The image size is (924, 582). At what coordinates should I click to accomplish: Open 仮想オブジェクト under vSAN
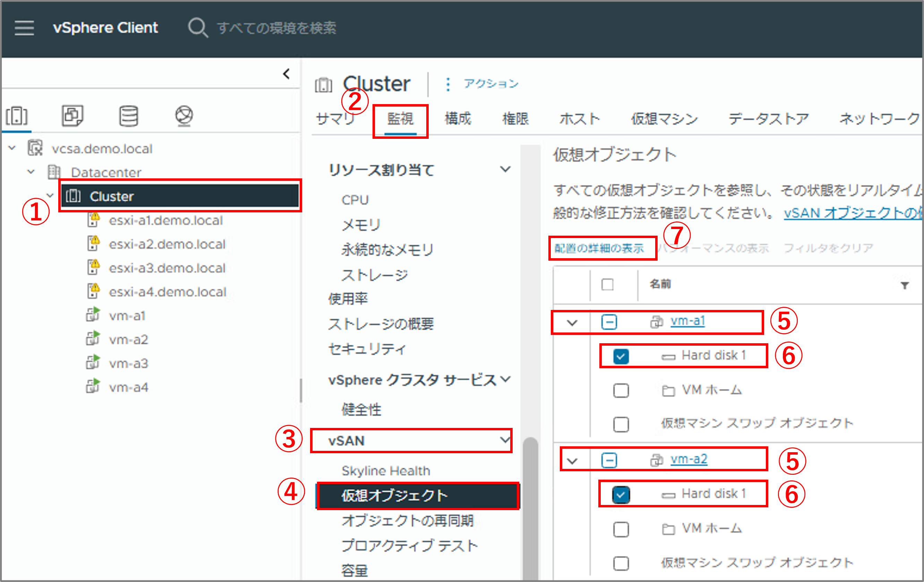[x=418, y=496]
